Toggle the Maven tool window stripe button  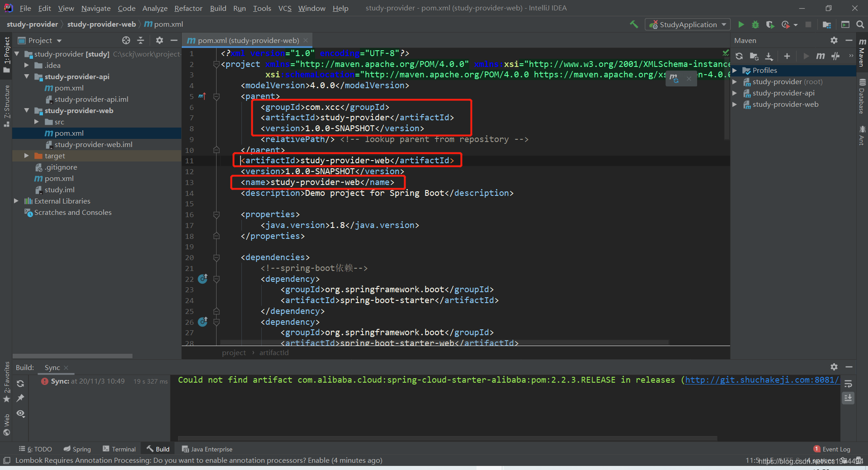tap(862, 53)
